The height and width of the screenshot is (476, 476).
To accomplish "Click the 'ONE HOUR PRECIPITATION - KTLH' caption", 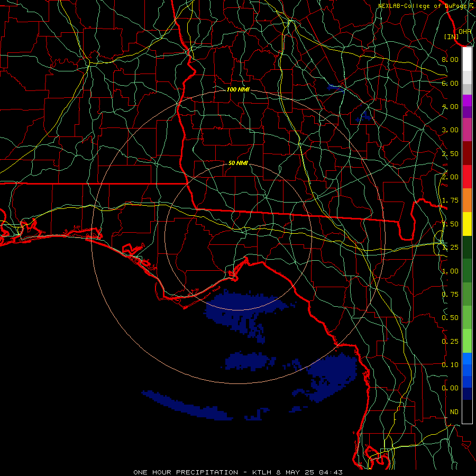I will 202,472.
